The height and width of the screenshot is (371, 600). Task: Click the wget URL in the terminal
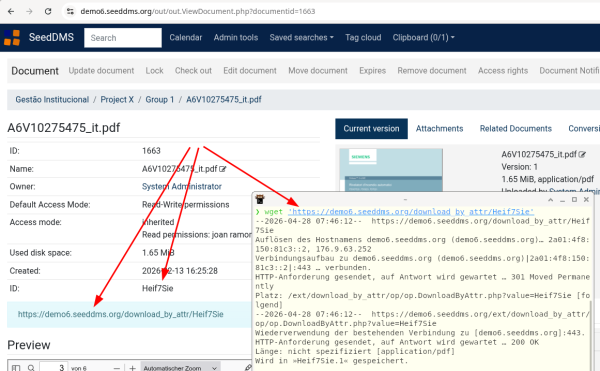[x=411, y=212]
